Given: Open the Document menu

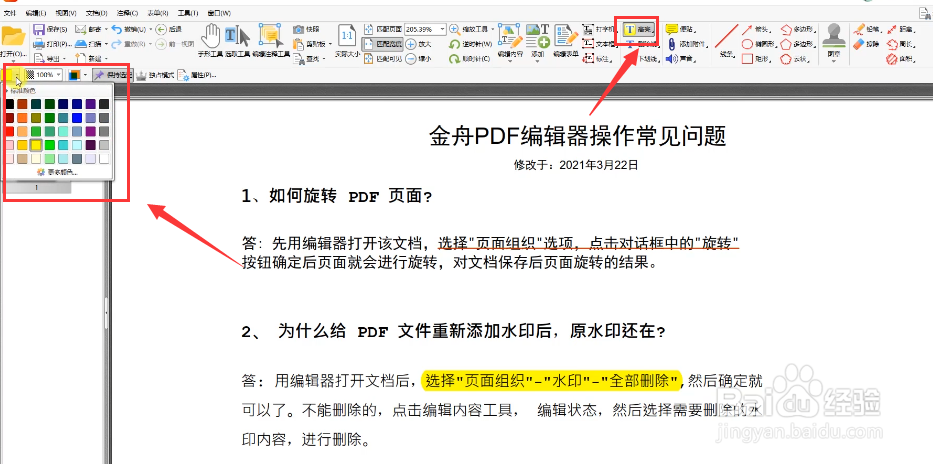Looking at the screenshot, I should point(96,13).
